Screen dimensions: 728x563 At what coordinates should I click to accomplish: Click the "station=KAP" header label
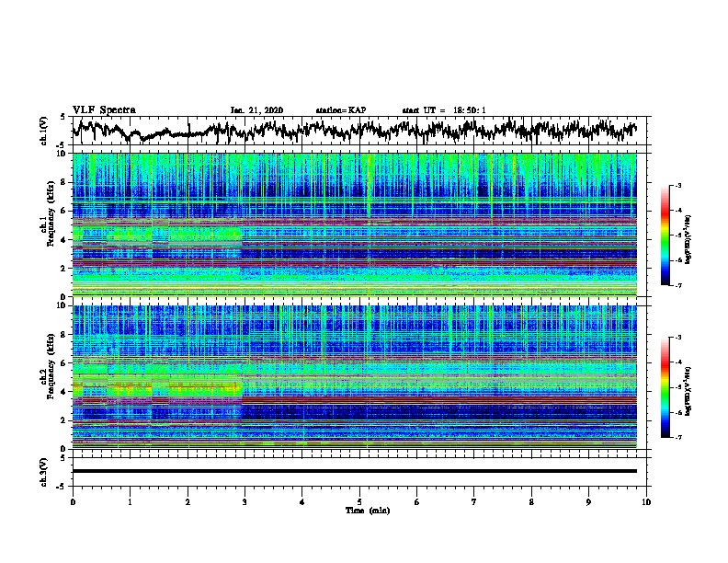(341, 110)
